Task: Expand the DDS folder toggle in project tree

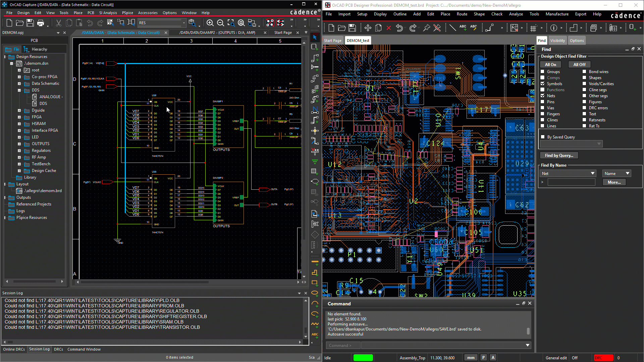Action: (x=19, y=90)
